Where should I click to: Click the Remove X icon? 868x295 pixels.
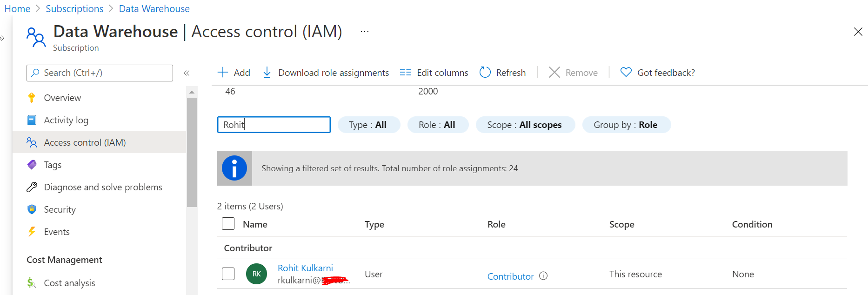coord(554,73)
